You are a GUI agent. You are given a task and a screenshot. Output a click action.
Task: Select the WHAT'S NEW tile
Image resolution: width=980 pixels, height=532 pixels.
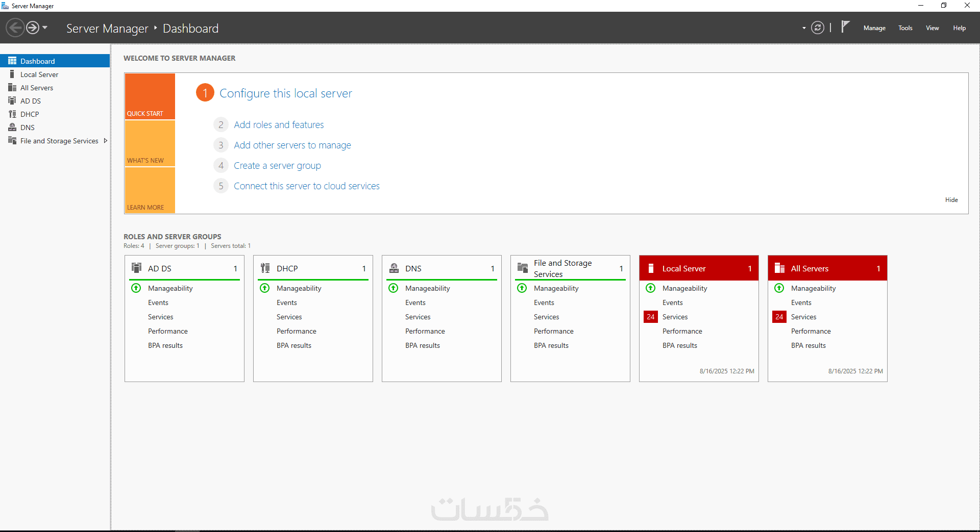pyautogui.click(x=150, y=143)
